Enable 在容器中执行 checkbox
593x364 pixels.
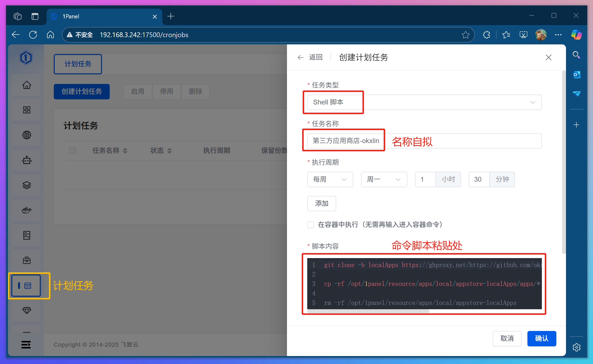(x=311, y=225)
